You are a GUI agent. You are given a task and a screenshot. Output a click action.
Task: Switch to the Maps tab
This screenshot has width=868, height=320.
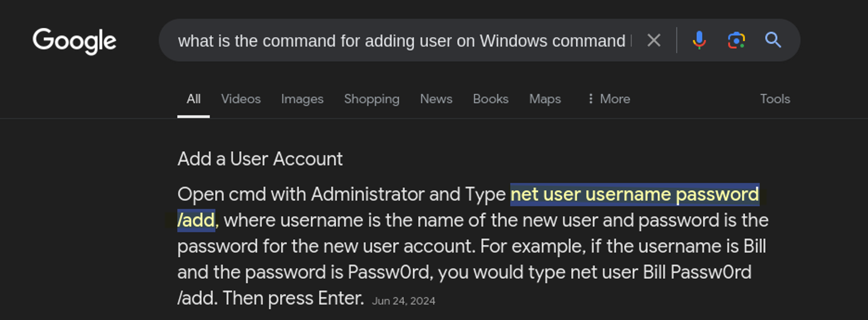pos(545,99)
